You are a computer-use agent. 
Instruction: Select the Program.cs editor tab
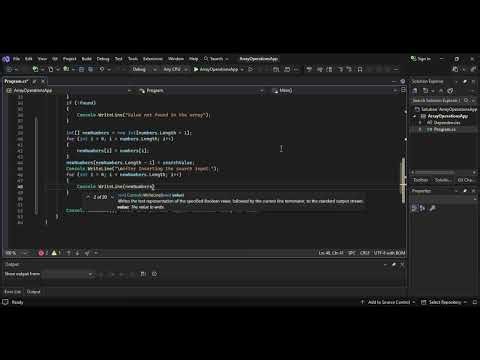tap(16, 81)
